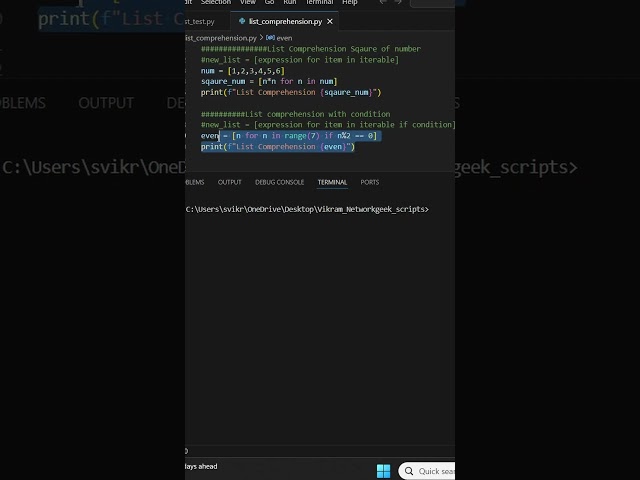Click the '#new_list = [expression for item in iterable]' line
The image size is (640, 480).
[300, 60]
